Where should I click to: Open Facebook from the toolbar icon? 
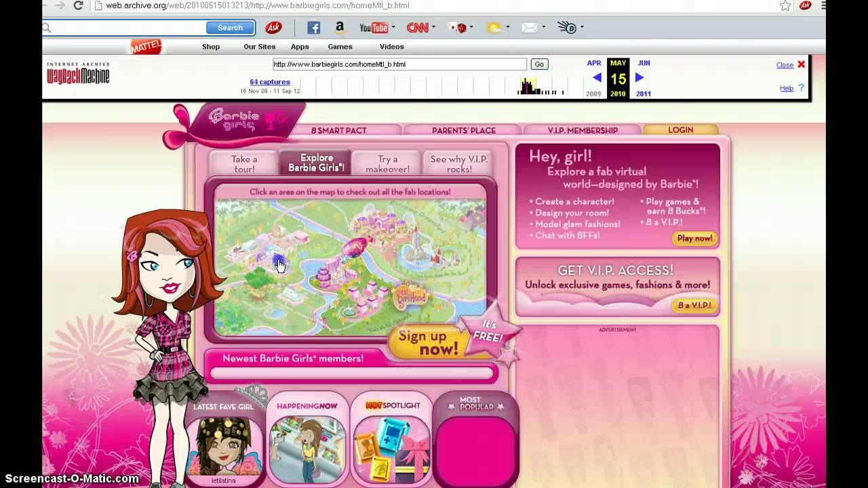(x=313, y=28)
